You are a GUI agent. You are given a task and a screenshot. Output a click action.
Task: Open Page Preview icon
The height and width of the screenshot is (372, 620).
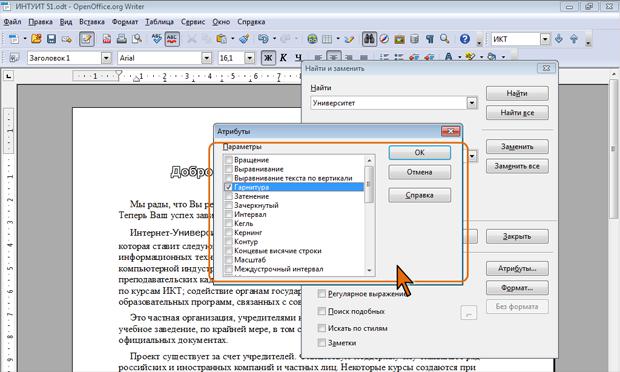click(137, 39)
